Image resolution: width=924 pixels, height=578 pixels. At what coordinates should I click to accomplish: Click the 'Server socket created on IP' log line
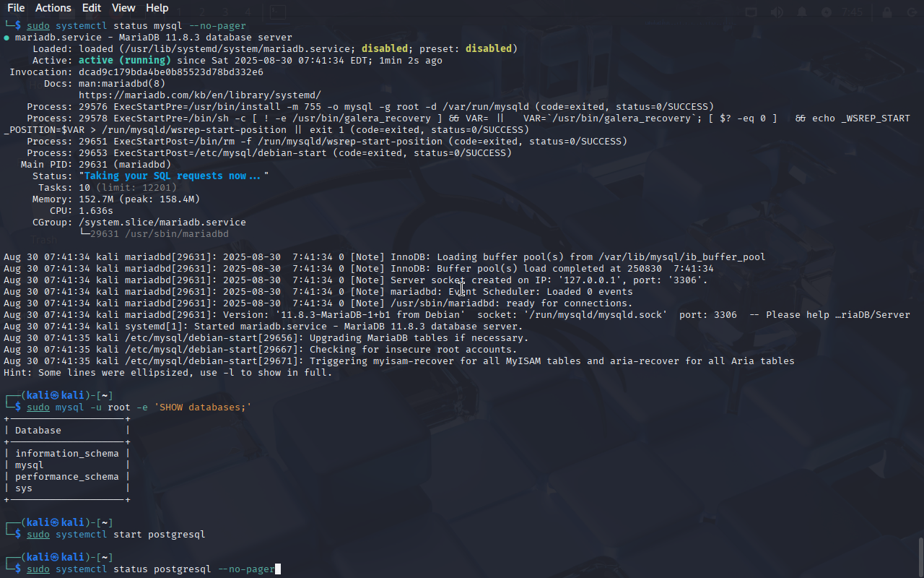[x=356, y=280]
